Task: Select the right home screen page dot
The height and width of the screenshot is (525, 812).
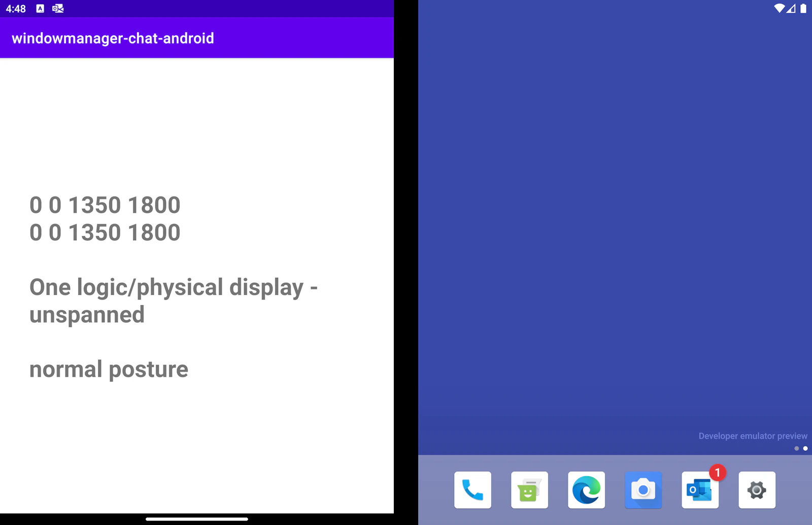Action: [805, 448]
